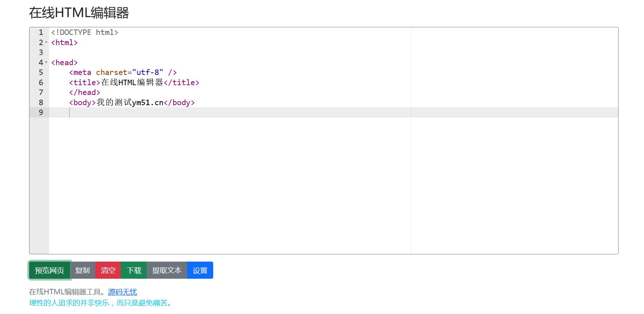Click line number 6 in the gutter
The width and height of the screenshot is (644, 314).
(41, 83)
